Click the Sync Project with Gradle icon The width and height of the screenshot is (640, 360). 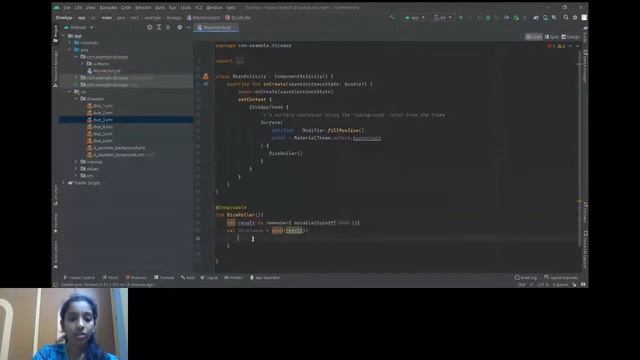coord(536,18)
